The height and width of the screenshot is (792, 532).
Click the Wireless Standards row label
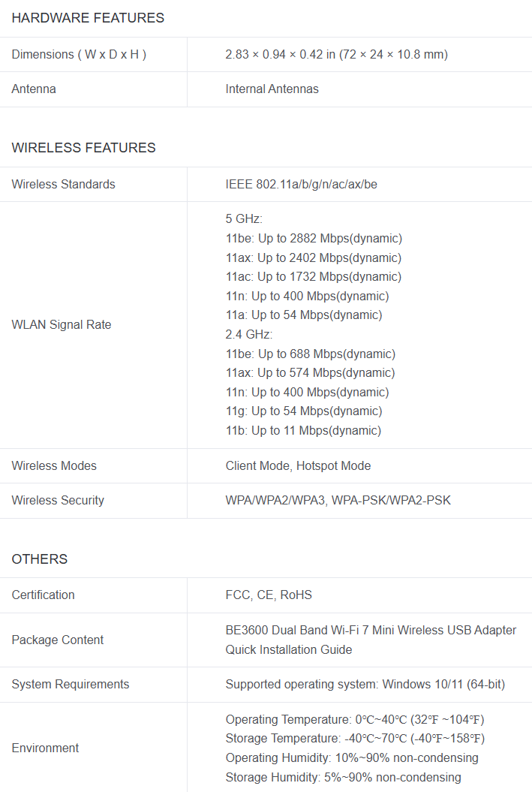[64, 184]
